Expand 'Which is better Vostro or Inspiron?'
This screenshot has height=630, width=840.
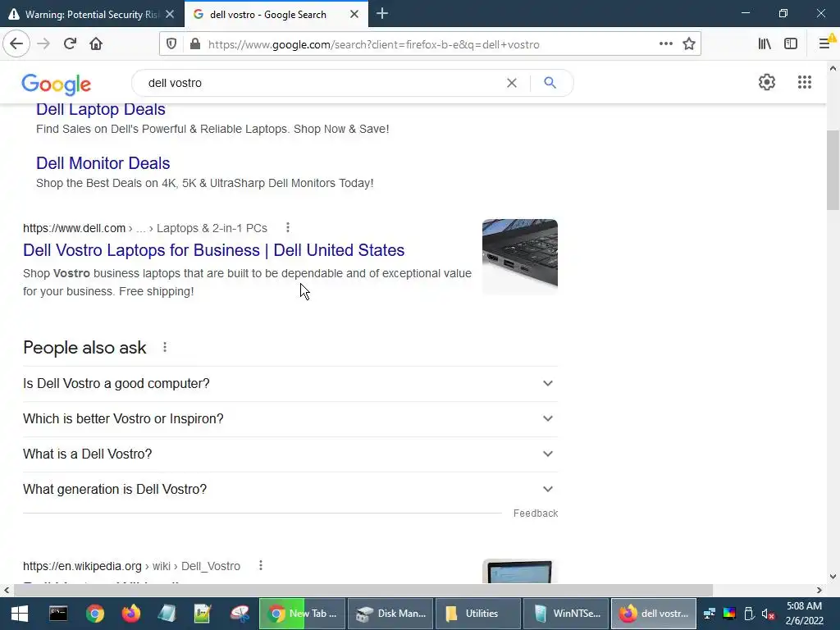(290, 419)
